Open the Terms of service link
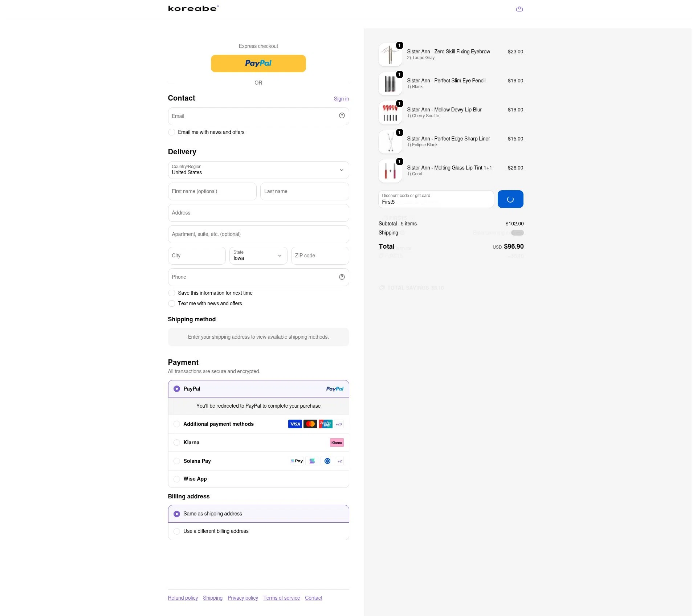The width and height of the screenshot is (697, 616). point(282,598)
